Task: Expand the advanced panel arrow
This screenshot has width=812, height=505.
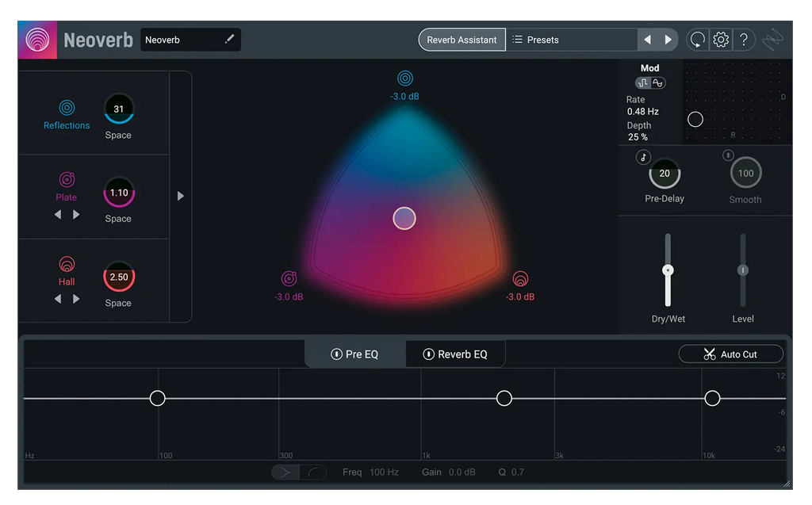Action: pyautogui.click(x=180, y=197)
